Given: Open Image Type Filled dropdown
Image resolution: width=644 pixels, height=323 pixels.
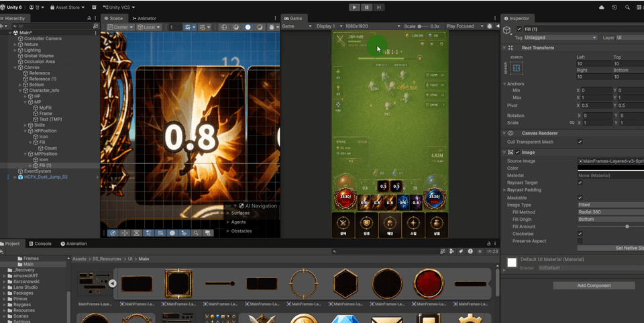Looking at the screenshot, I should coord(610,205).
